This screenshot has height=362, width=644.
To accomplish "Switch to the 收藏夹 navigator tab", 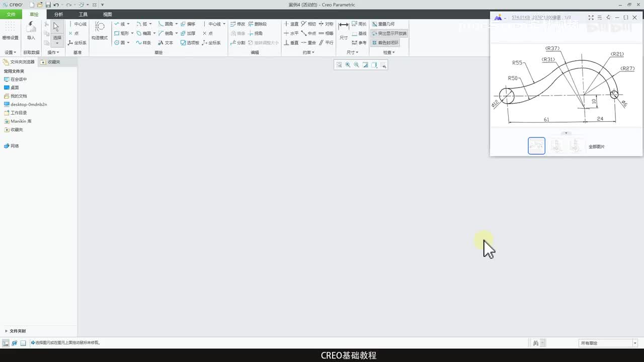I will (x=50, y=62).
